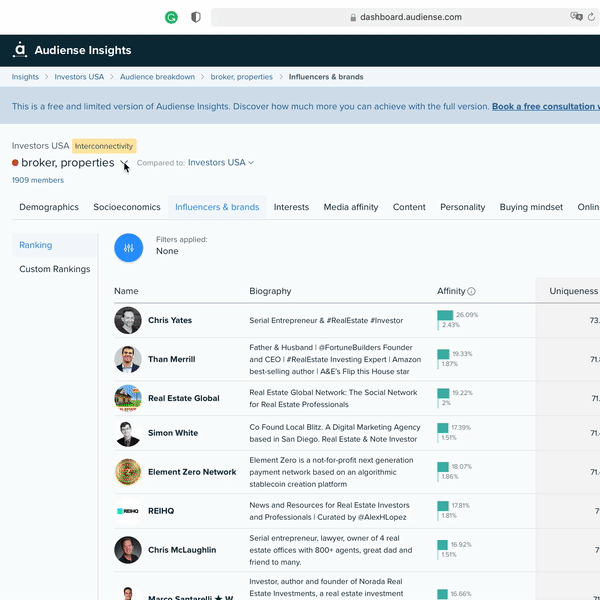Go to Investors USA breadcrumb link
The image size is (600, 600).
[x=79, y=77]
